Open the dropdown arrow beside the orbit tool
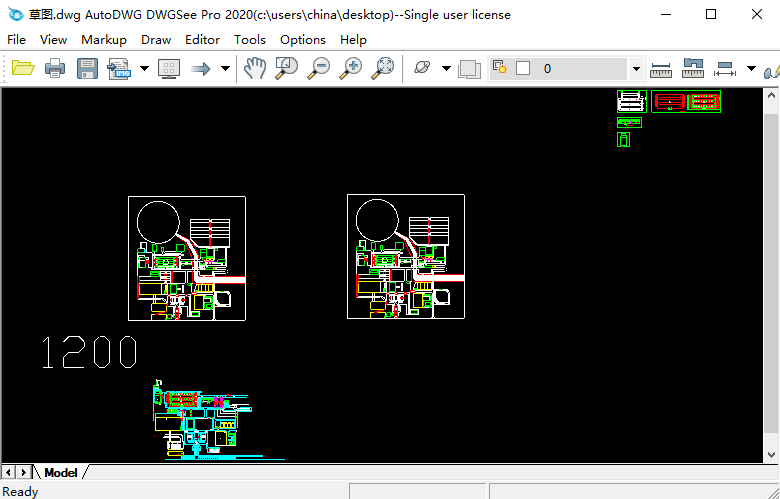This screenshot has width=780, height=499. pyautogui.click(x=446, y=69)
